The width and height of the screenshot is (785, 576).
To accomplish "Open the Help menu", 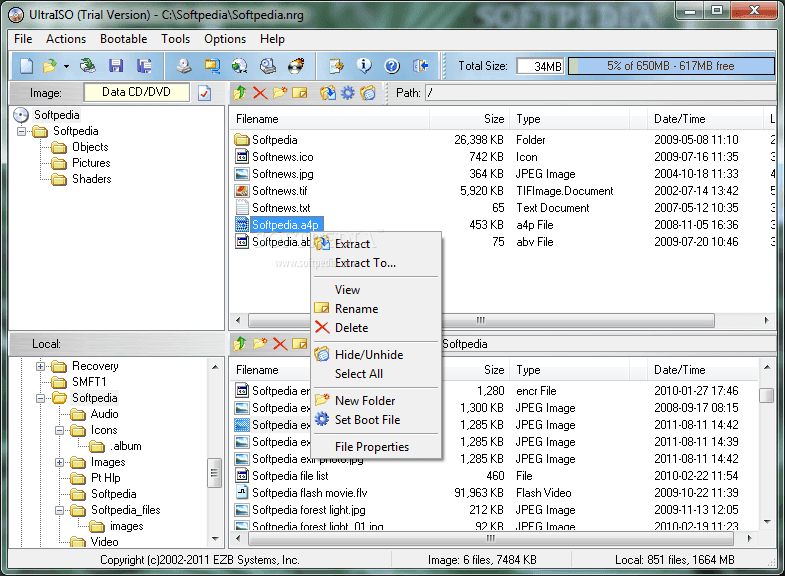I will tap(272, 39).
